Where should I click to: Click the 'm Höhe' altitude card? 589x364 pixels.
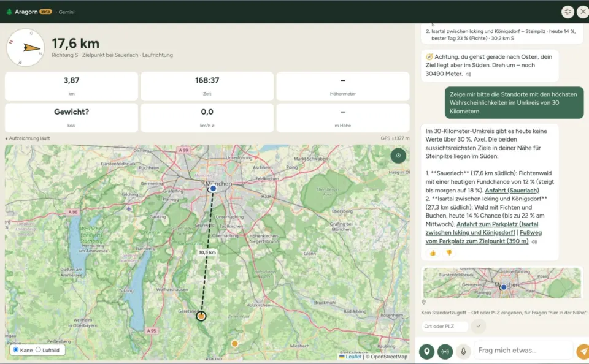[342, 118]
